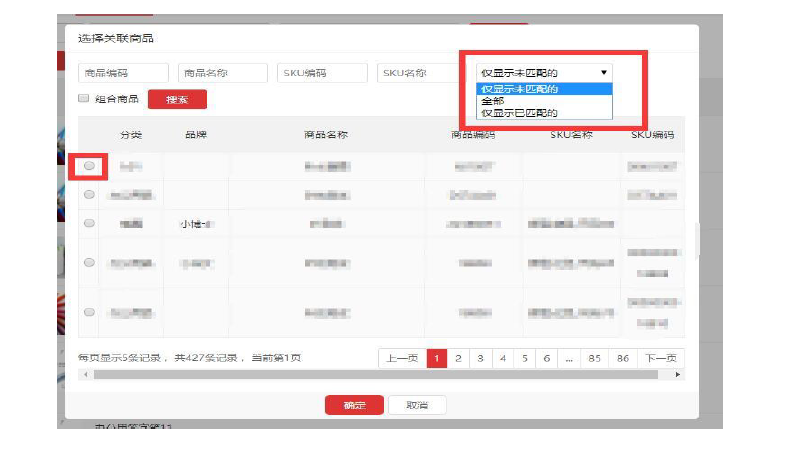
Task: Click the SKU名称 input field
Action: click(x=418, y=73)
